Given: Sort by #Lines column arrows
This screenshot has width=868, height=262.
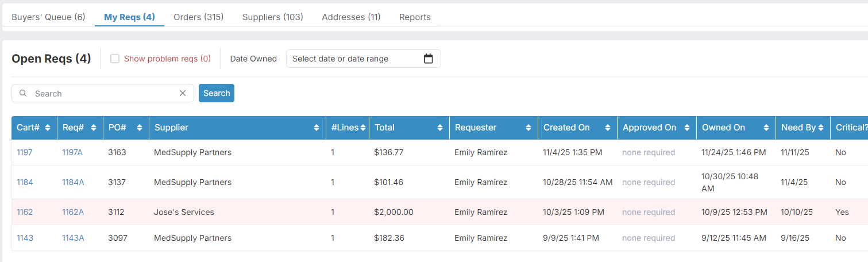Looking at the screenshot, I should [x=363, y=128].
